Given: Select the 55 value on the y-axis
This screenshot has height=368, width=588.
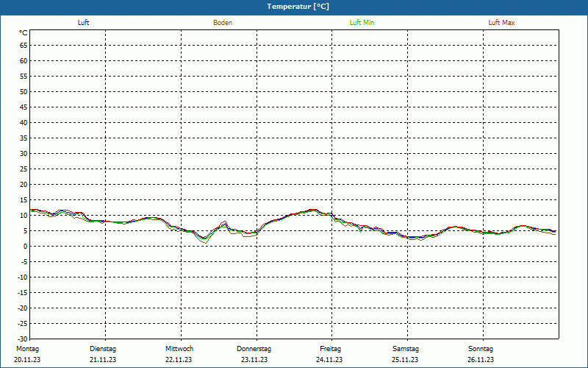Looking at the screenshot, I should coord(24,77).
